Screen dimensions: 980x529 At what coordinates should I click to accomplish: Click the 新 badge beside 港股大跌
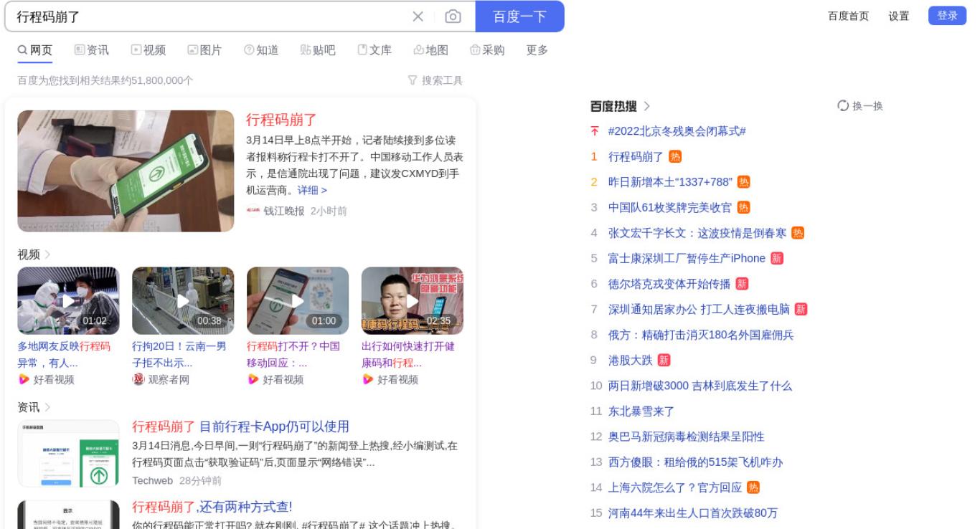[664, 360]
